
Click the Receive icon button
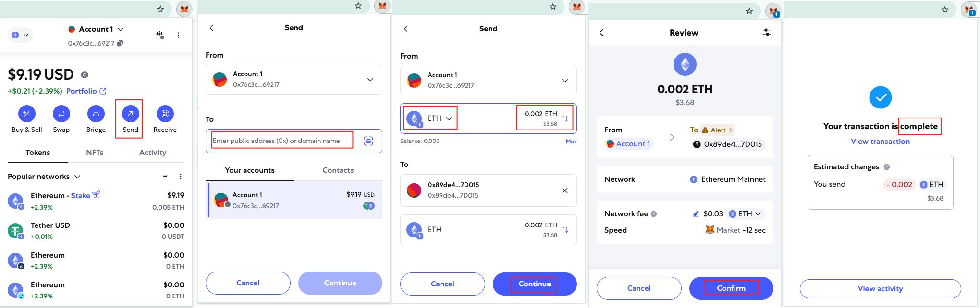[165, 114]
